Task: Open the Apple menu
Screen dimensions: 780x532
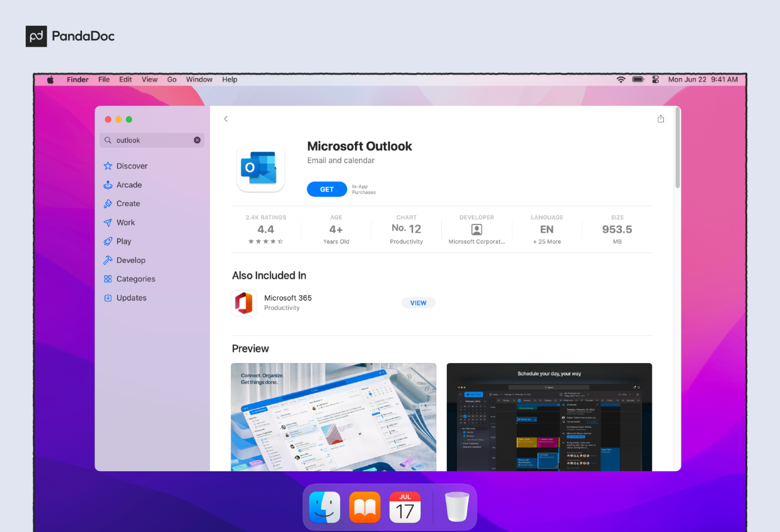Action: pos(50,80)
